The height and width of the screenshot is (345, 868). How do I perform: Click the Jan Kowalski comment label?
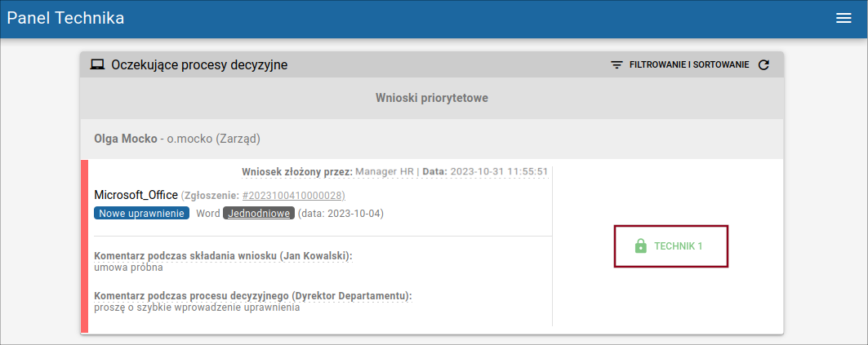224,257
